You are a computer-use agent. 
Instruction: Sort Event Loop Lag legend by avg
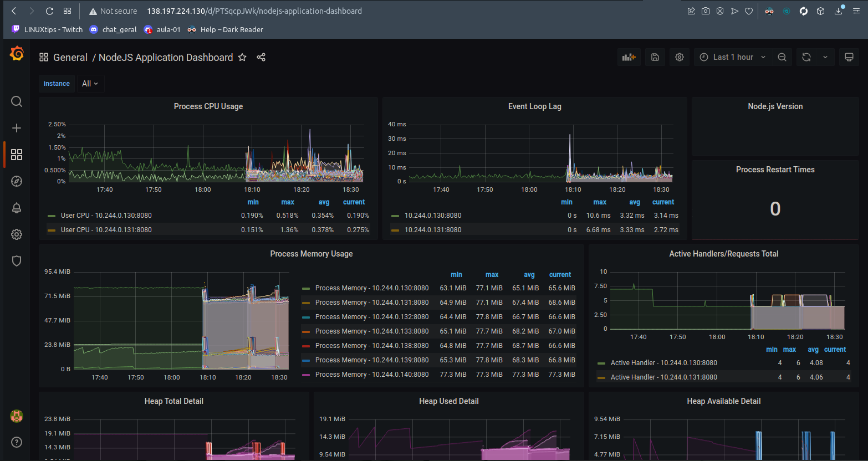tap(635, 202)
